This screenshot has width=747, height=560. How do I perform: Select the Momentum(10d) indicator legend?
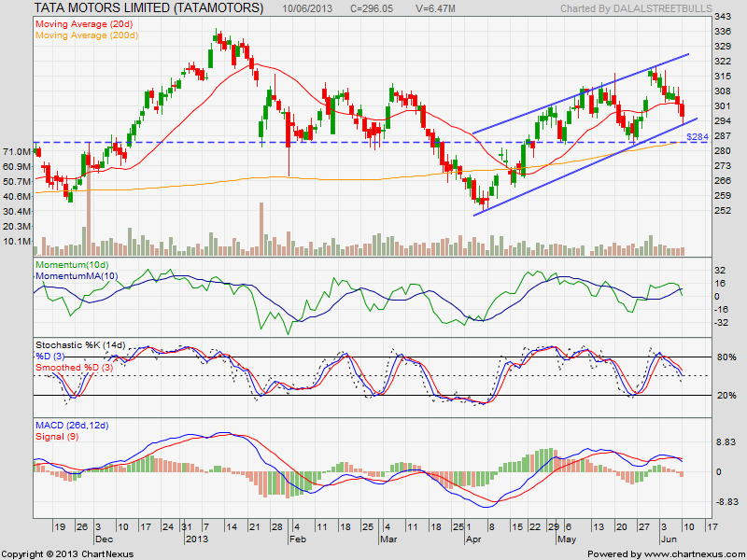(x=72, y=265)
